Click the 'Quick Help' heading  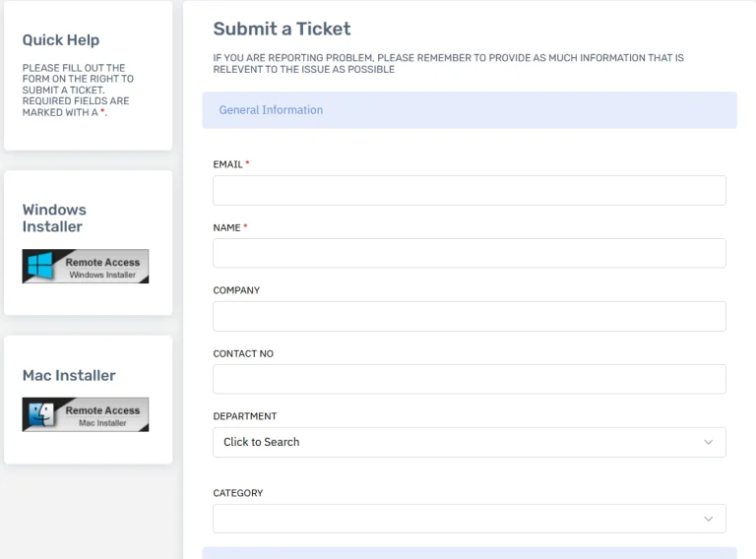pos(61,40)
